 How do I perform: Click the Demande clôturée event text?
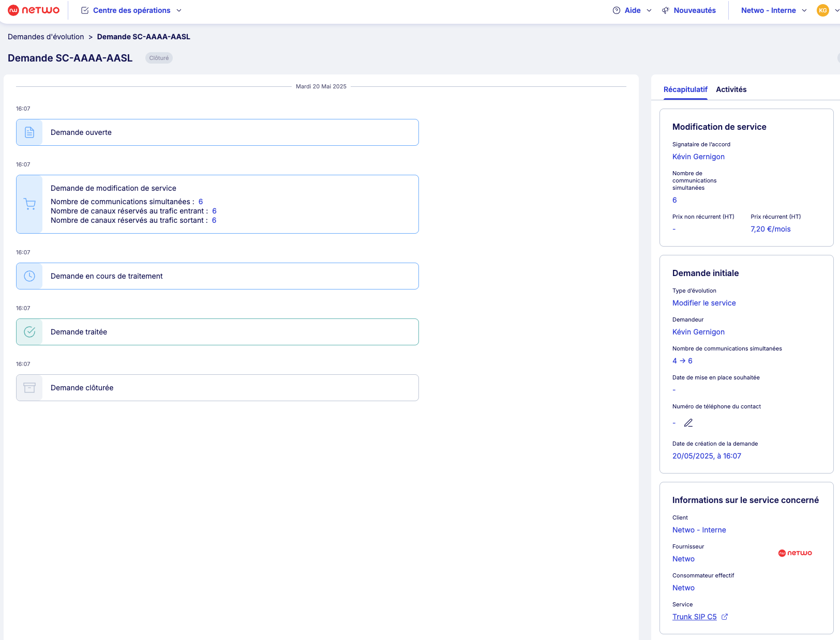pyautogui.click(x=82, y=388)
